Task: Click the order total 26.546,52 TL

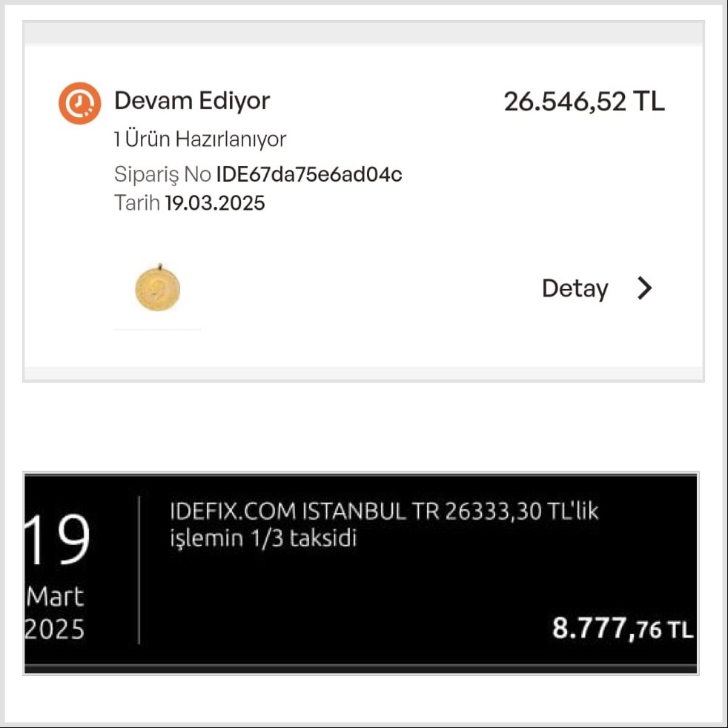Action: 584,102
